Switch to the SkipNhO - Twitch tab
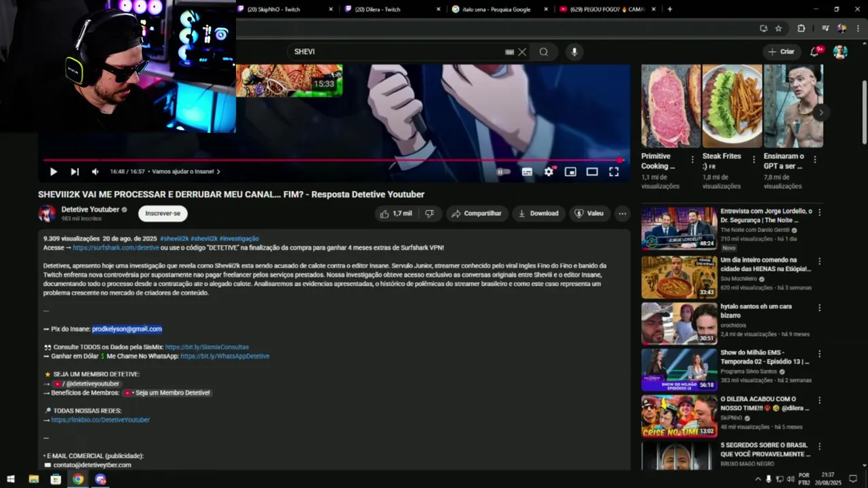The width and height of the screenshot is (868, 488). coord(274,9)
